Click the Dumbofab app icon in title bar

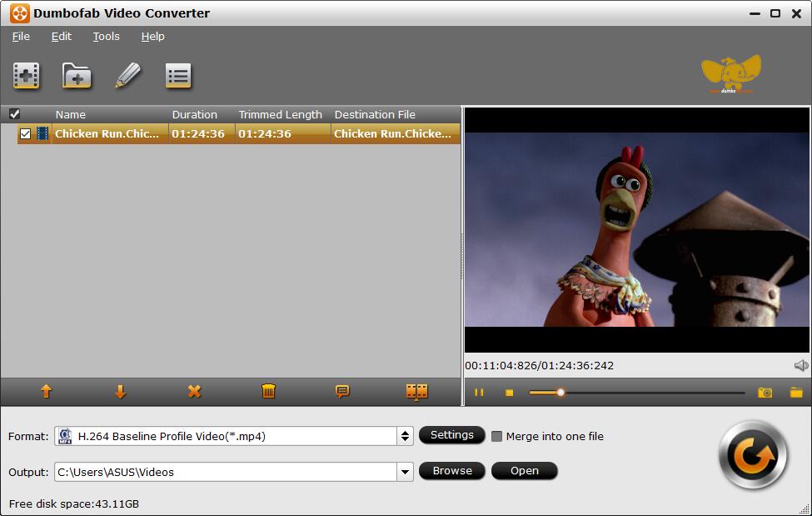(20, 13)
